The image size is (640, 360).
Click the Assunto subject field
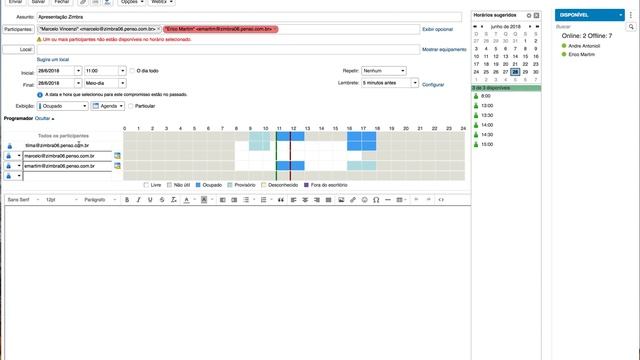click(x=249, y=17)
